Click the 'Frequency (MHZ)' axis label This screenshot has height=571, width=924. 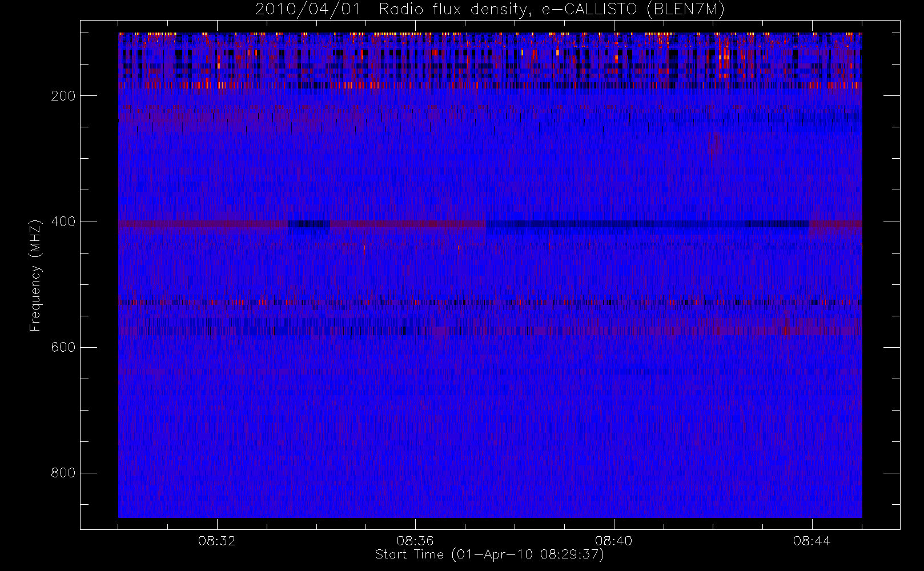point(35,275)
